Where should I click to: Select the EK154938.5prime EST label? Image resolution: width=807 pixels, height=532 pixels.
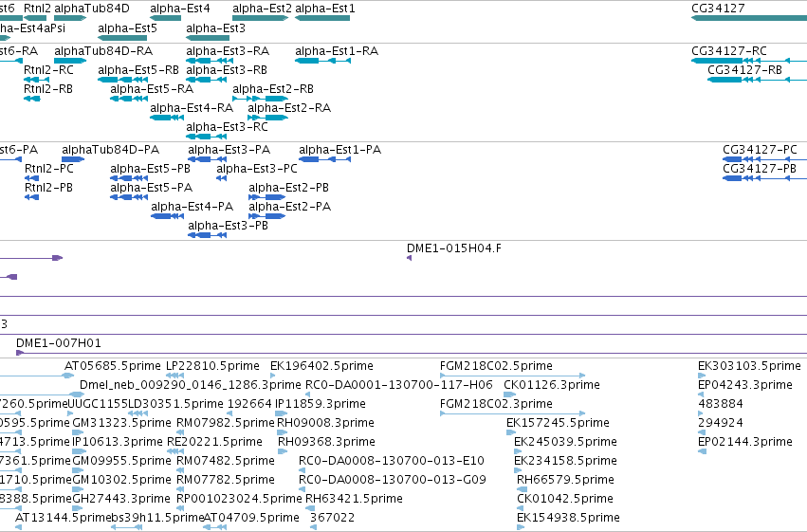pos(569,518)
